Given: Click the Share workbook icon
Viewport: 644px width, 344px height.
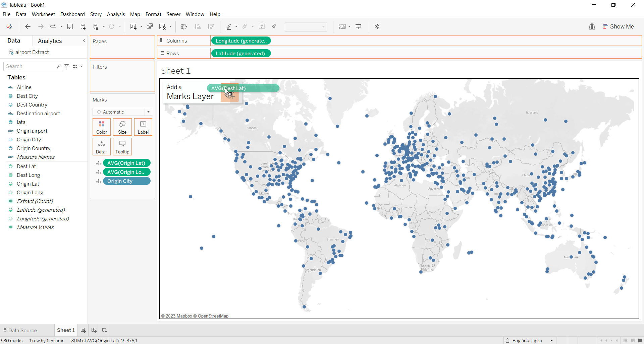Looking at the screenshot, I should point(377,27).
